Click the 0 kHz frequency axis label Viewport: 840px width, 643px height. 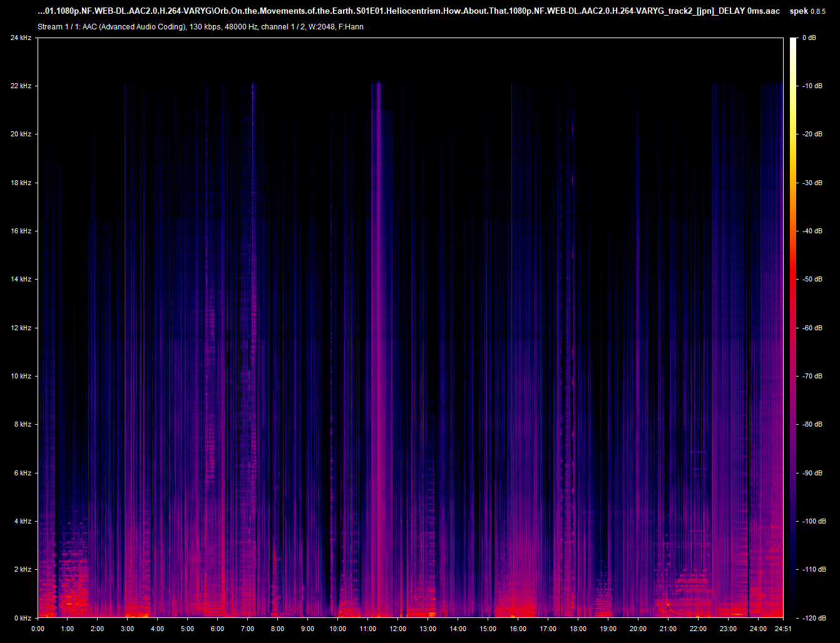(23, 618)
